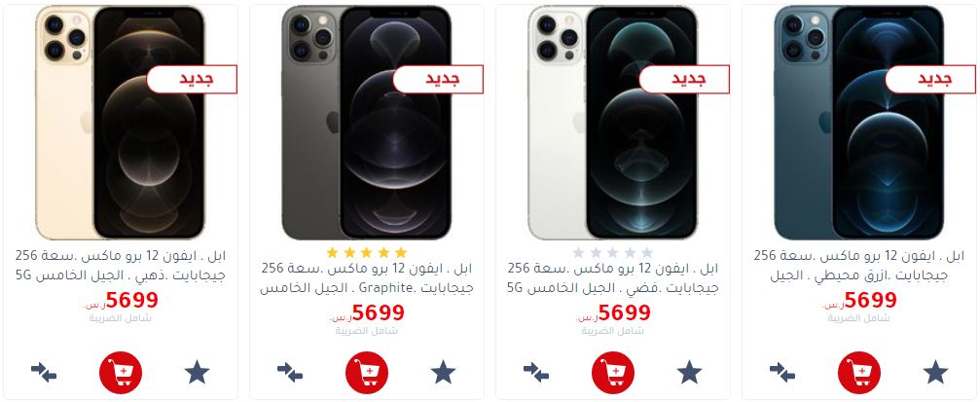Open the Graphite iPhone product title link
This screenshot has height=402, width=980.
367,278
